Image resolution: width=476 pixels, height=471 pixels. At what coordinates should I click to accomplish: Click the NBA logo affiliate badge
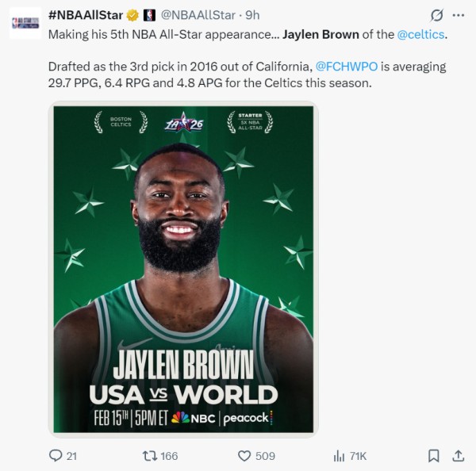(x=149, y=15)
